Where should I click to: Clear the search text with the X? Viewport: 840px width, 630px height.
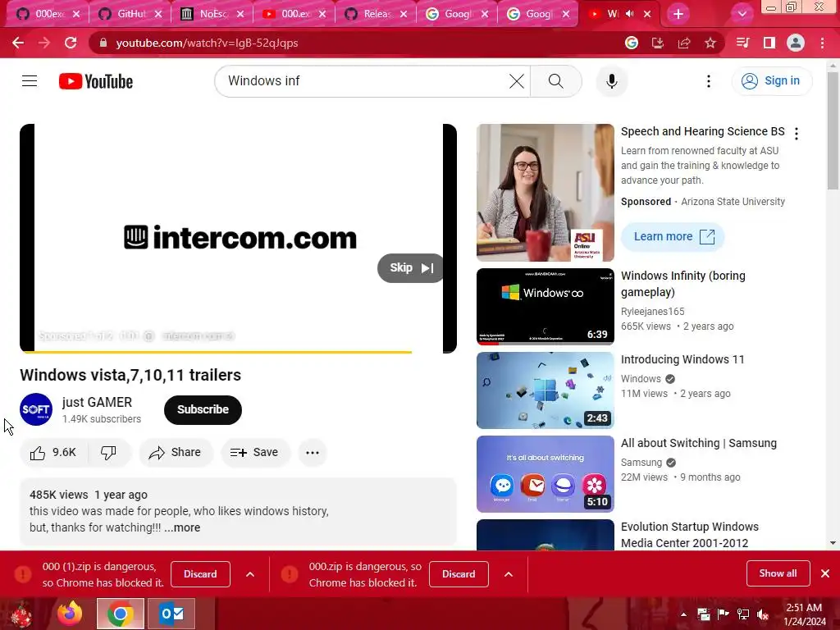pos(517,81)
